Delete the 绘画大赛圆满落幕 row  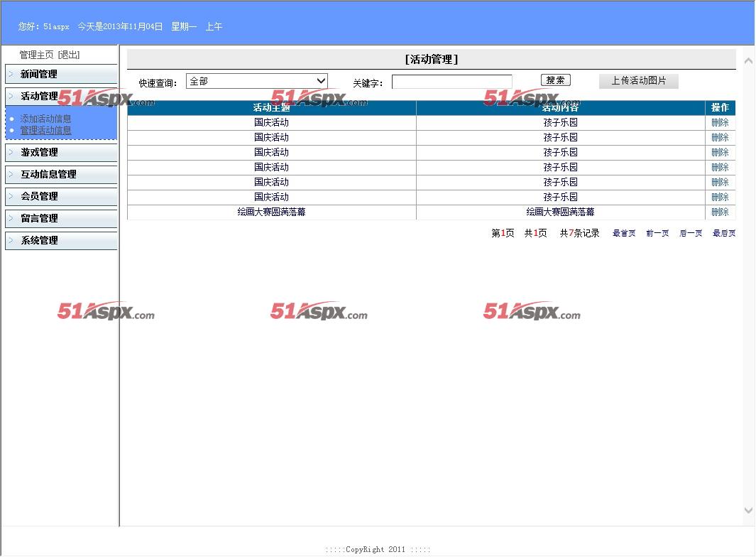tap(720, 212)
